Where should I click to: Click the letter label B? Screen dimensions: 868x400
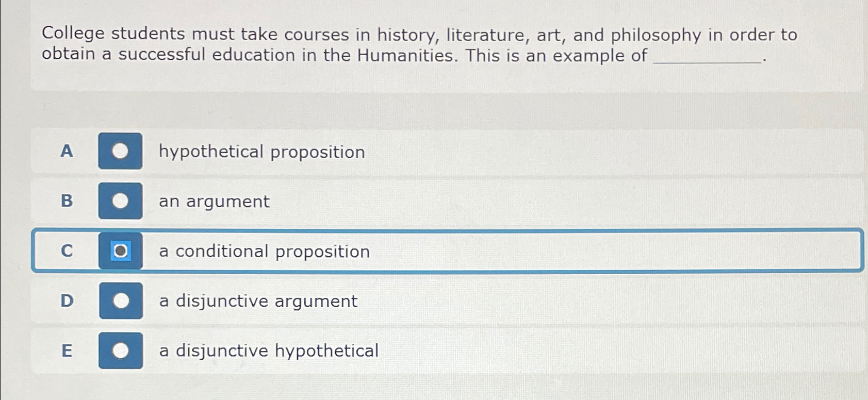point(66,202)
